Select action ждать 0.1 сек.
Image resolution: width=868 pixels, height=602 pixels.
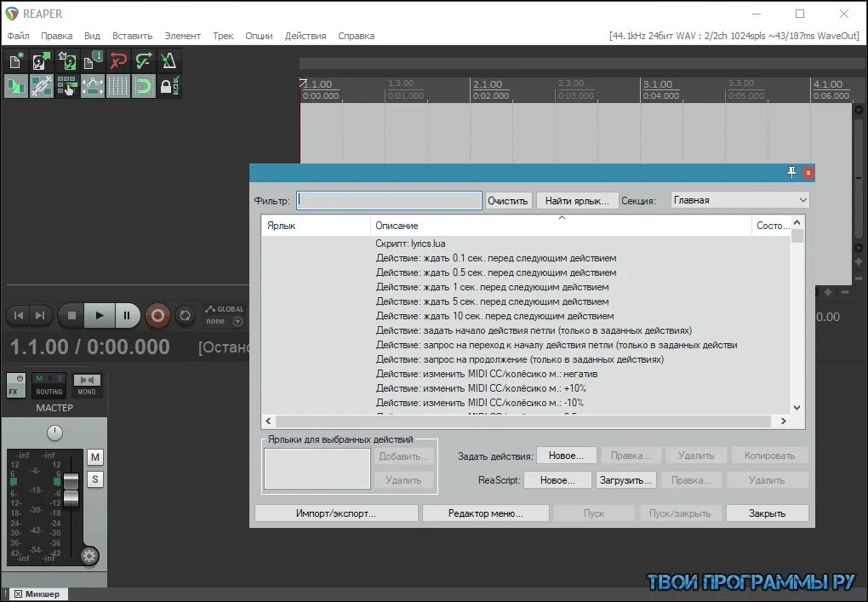click(x=526, y=258)
